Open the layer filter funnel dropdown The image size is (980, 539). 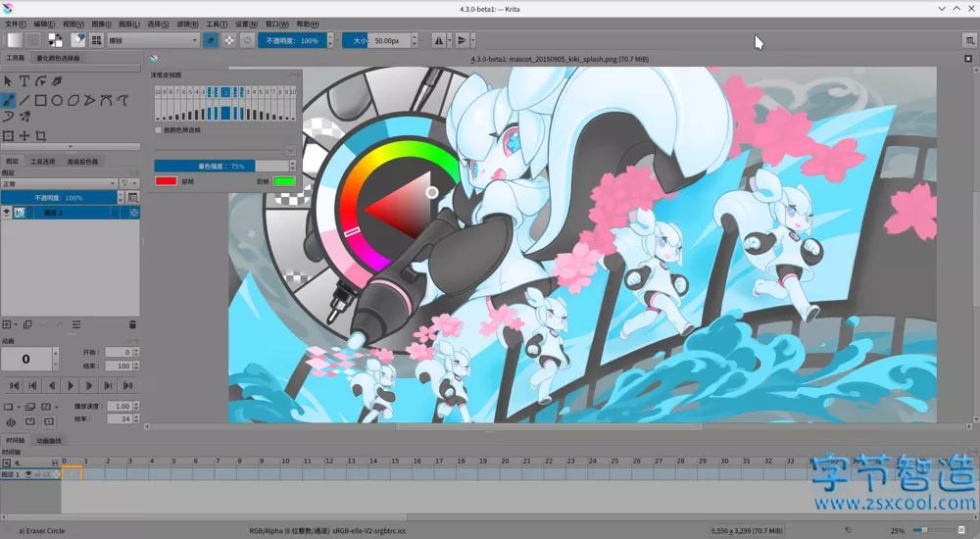[127, 183]
